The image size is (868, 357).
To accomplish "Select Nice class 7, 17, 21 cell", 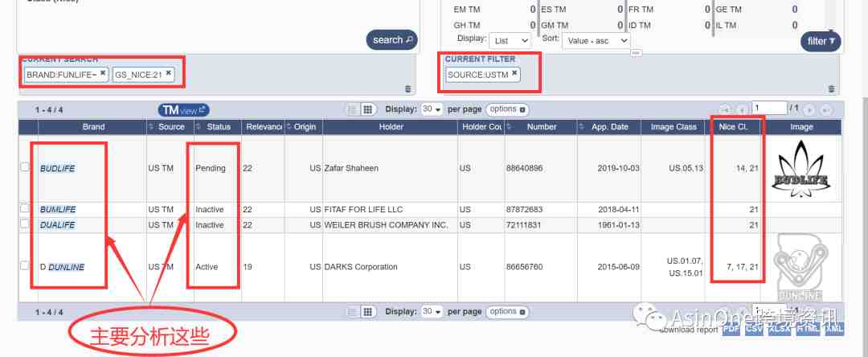I will [x=733, y=267].
